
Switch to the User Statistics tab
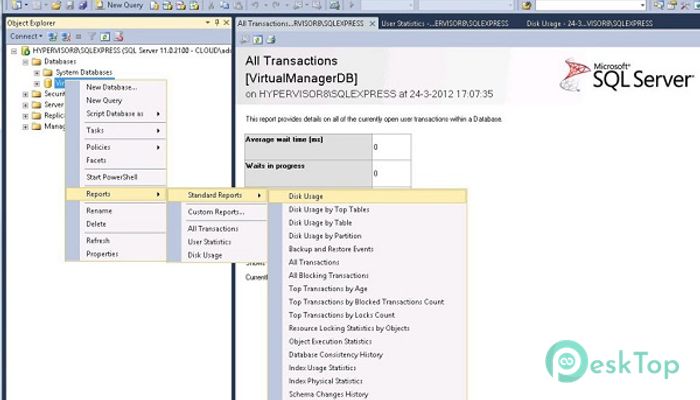[445, 23]
